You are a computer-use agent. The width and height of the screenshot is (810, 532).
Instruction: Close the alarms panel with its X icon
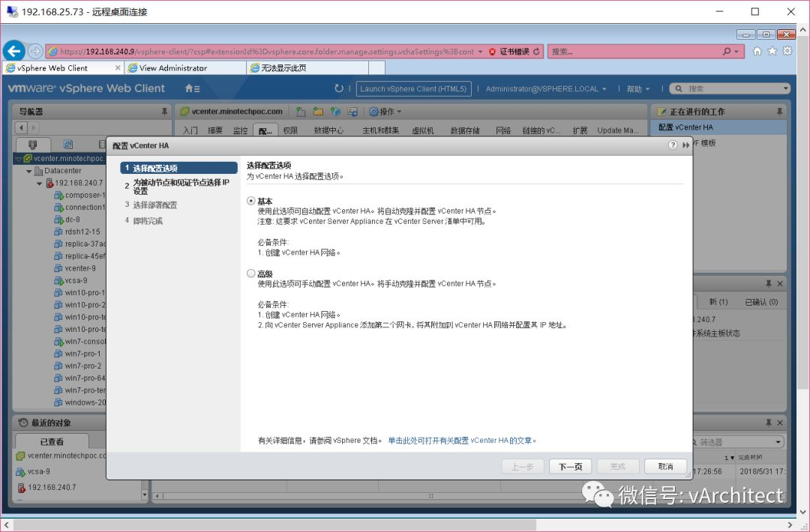coord(780,284)
